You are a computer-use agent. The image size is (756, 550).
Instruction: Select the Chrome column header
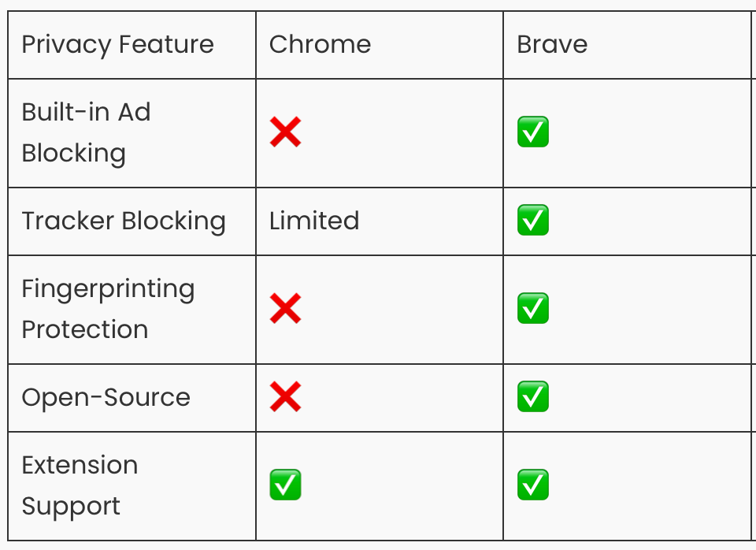(321, 44)
